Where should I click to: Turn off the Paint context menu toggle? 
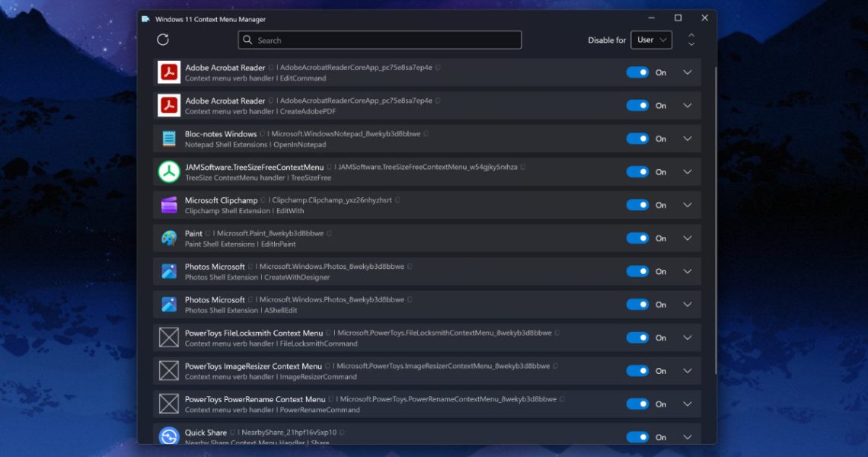(637, 238)
